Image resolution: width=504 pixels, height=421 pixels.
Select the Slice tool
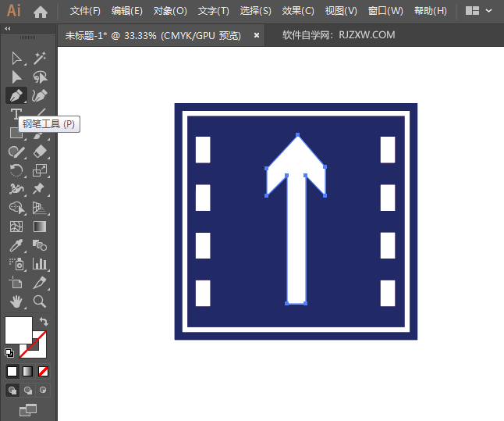40,283
